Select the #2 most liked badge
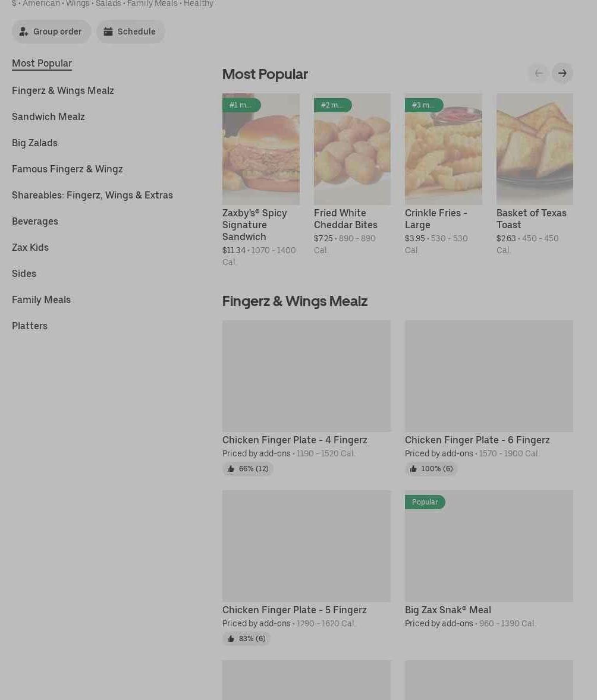This screenshot has width=597, height=700. pyautogui.click(x=332, y=105)
